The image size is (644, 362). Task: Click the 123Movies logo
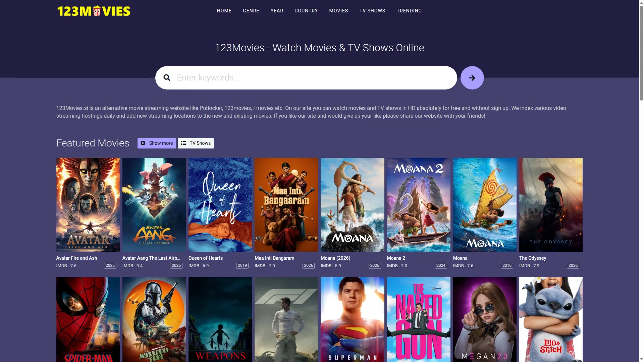click(x=94, y=11)
